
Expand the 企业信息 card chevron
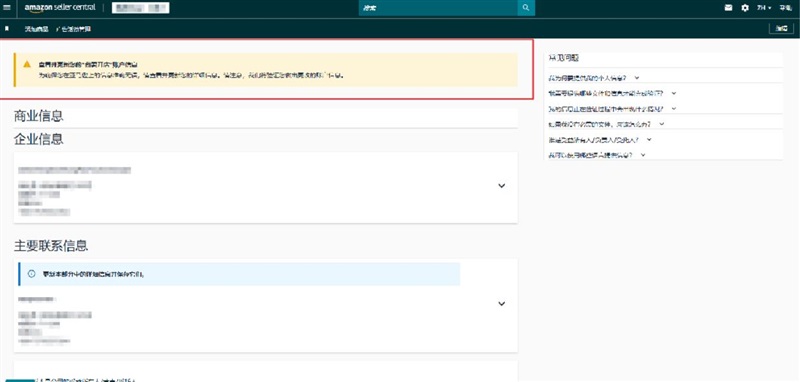pyautogui.click(x=502, y=186)
